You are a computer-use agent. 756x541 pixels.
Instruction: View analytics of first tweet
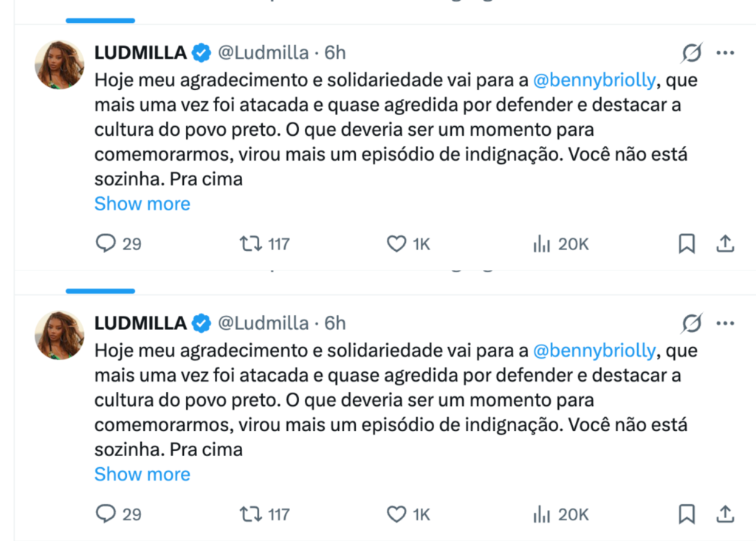pyautogui.click(x=543, y=244)
